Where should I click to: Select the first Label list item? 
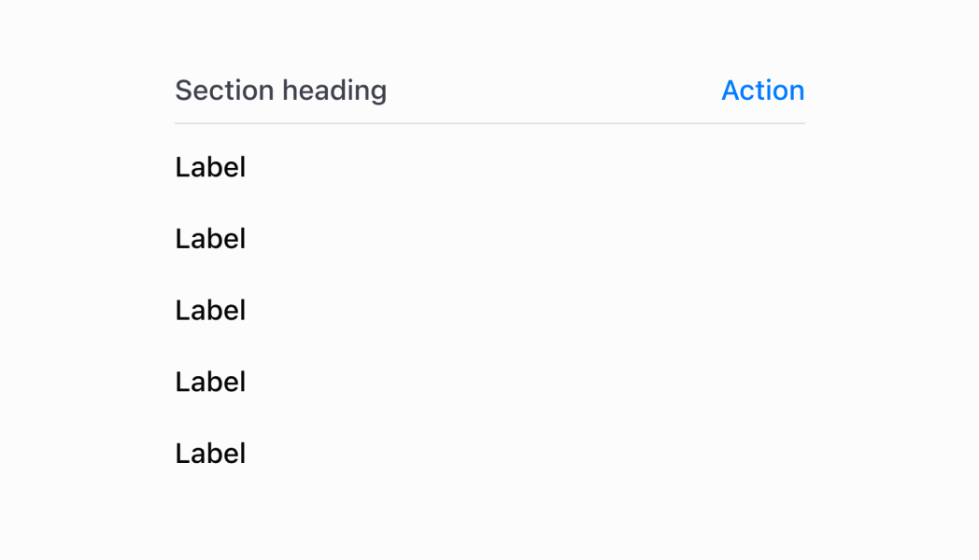tap(210, 168)
